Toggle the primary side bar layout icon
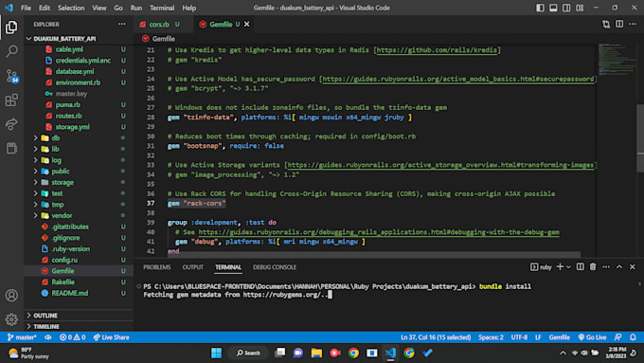This screenshot has width=644, height=363. pyautogui.click(x=540, y=8)
